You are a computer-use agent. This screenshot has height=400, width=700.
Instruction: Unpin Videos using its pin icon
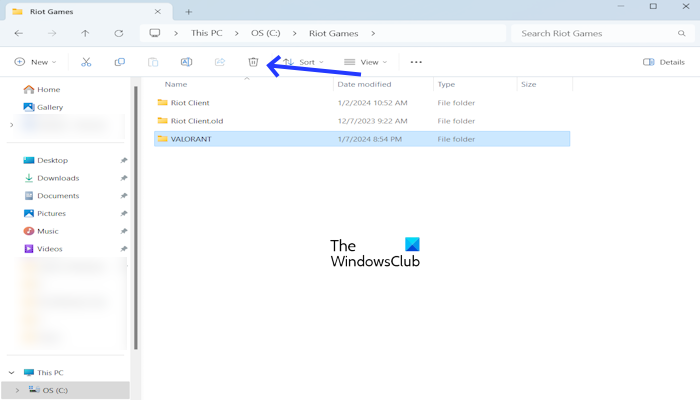(124, 249)
